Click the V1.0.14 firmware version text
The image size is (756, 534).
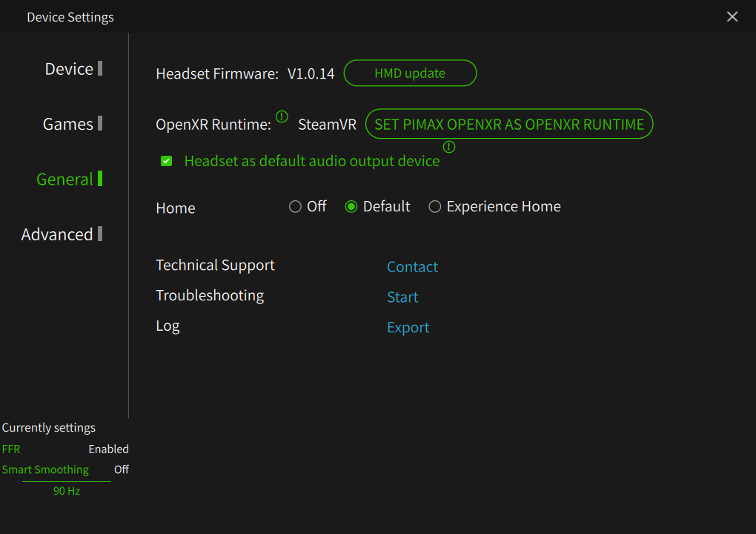coord(311,74)
